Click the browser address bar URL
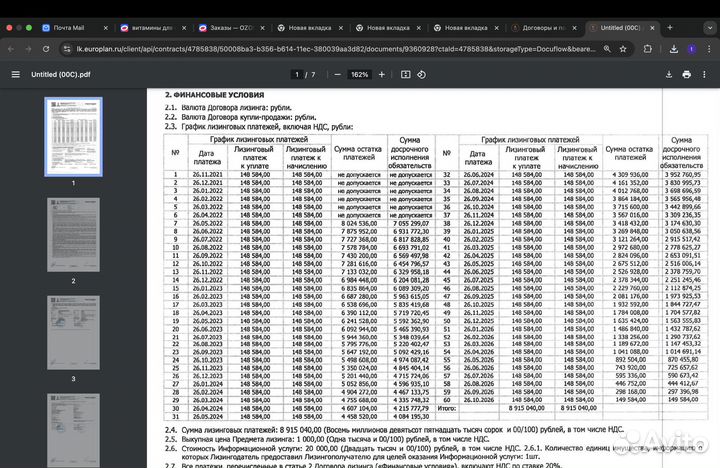Image resolution: width=720 pixels, height=468 pixels. [330, 48]
